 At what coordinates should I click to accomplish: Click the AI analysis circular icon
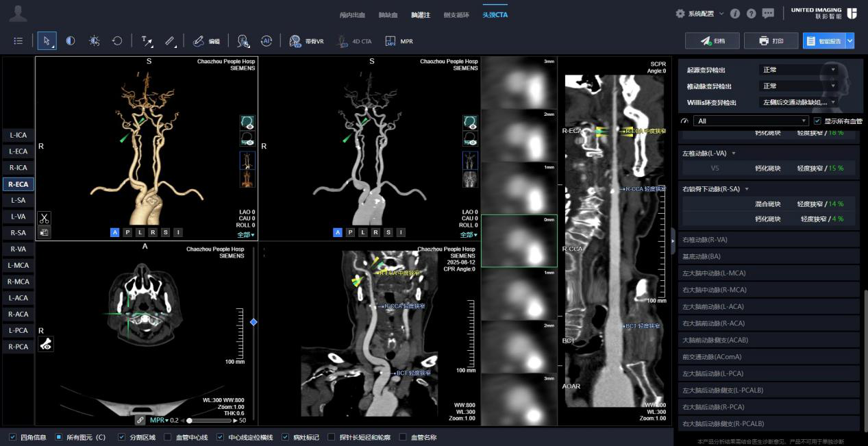(266, 41)
